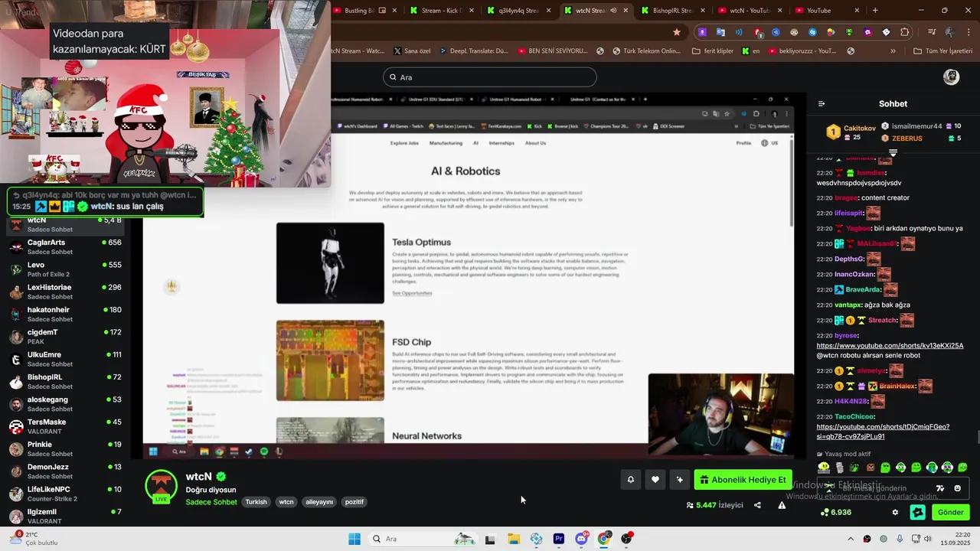Click the translate icon in the chat input
The width and height of the screenshot is (980, 551).
[940, 488]
